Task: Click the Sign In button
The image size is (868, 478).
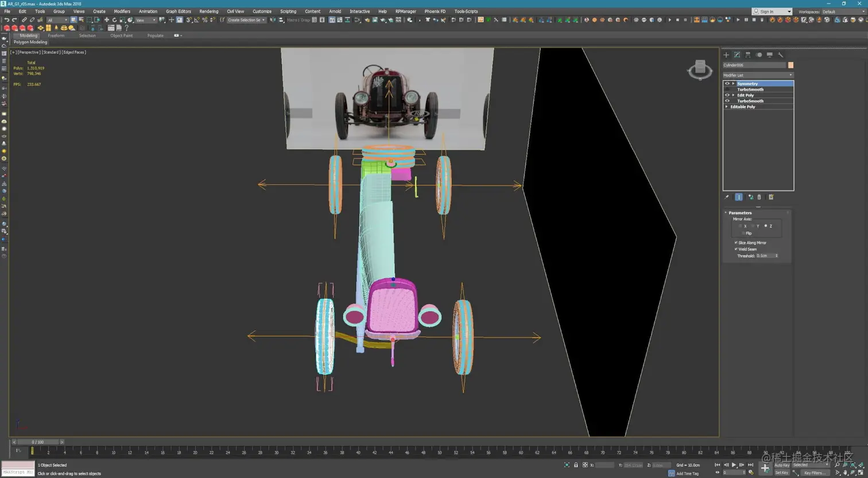Action: tap(772, 11)
